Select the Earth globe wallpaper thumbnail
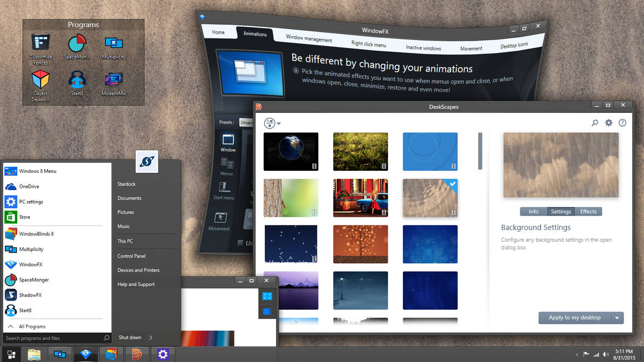This screenshot has width=644, height=362. 291,152
